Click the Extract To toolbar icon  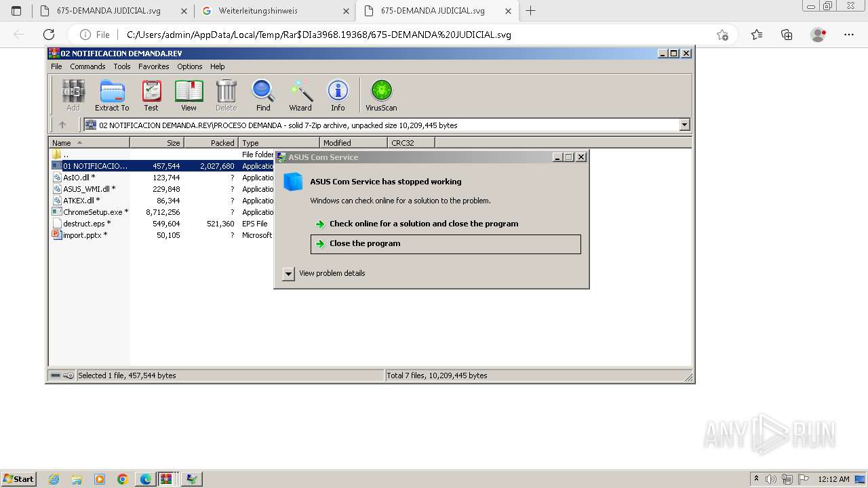coord(112,95)
